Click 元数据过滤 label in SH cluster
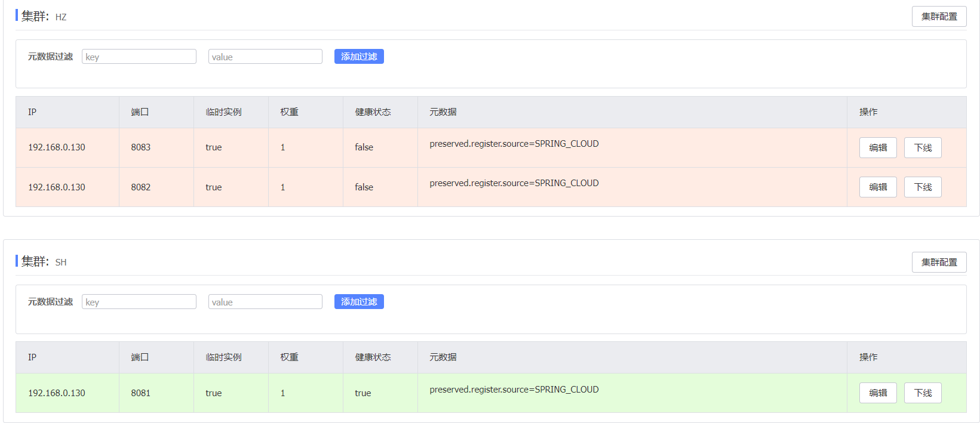Screen dimensions: 980x423 pos(50,302)
